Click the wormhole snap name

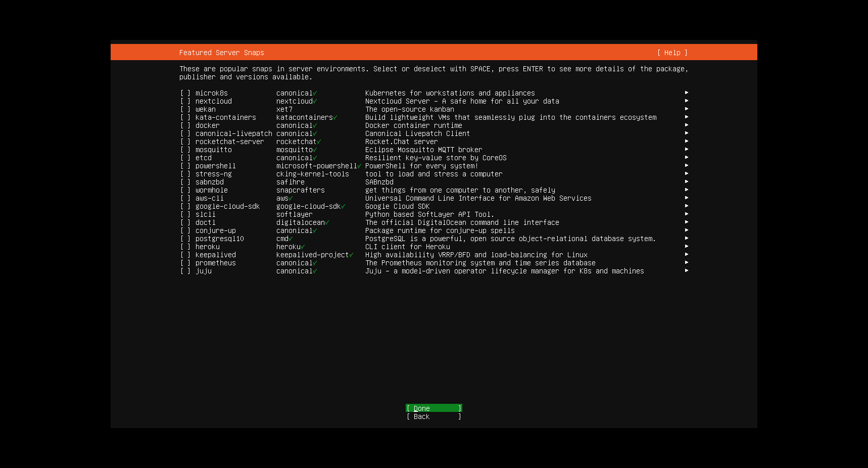[x=212, y=190]
